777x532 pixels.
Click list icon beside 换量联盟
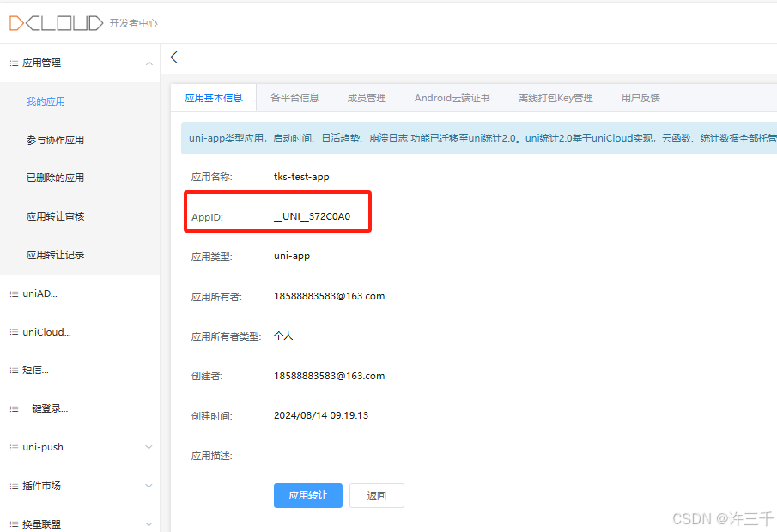[14, 524]
